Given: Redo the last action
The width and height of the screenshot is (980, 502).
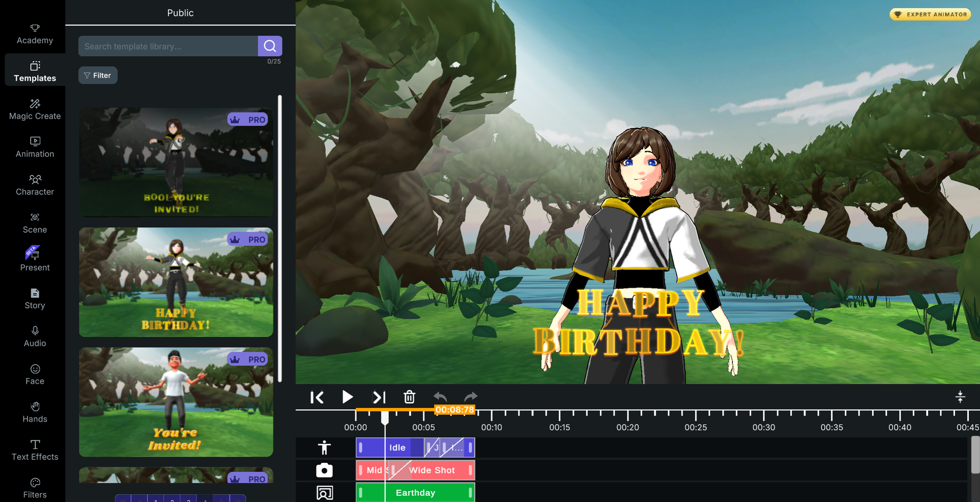Looking at the screenshot, I should pos(470,398).
